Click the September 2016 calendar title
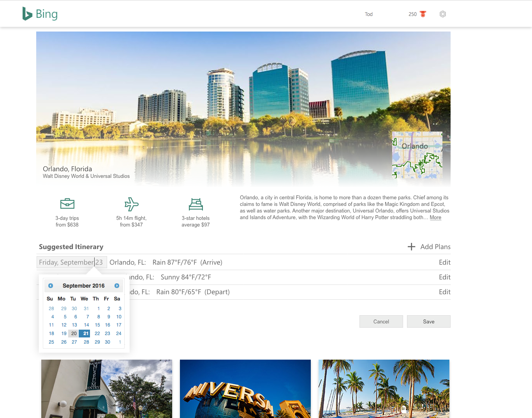 click(84, 286)
